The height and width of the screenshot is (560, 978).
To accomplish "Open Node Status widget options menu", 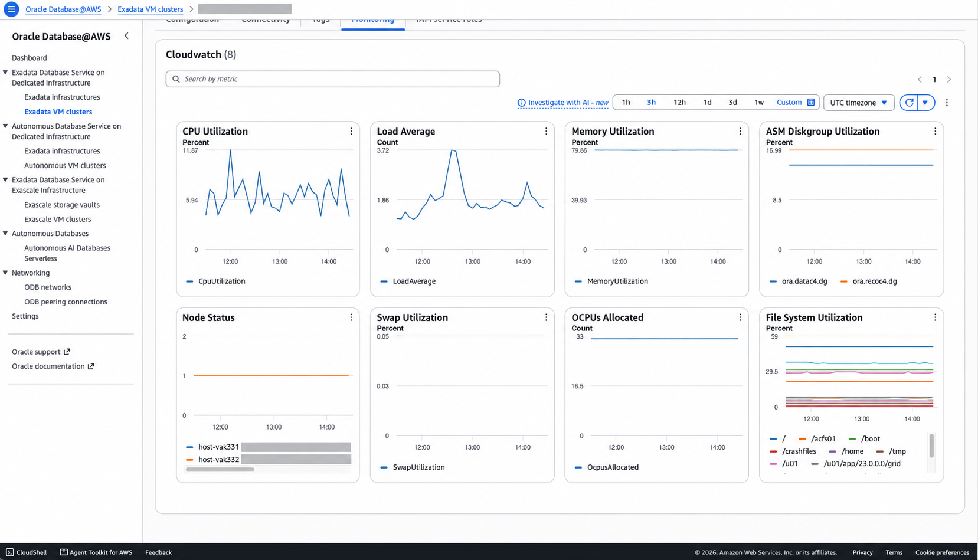I will pyautogui.click(x=351, y=317).
